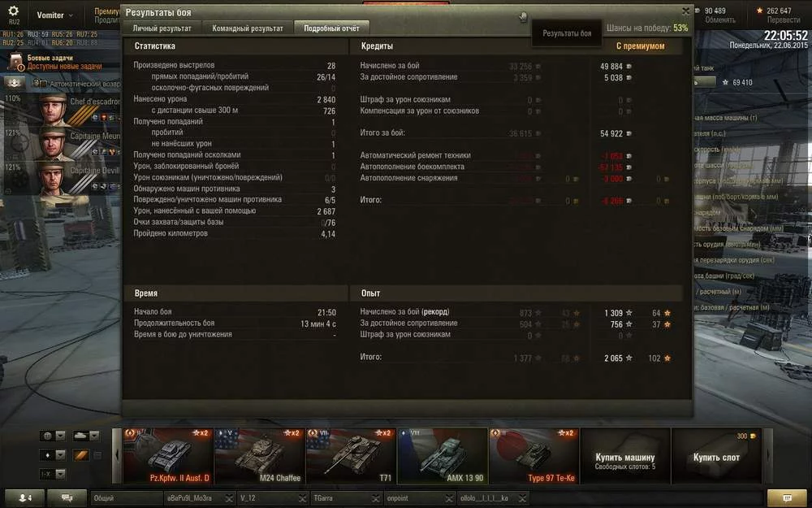Close the aBaPu9I_Mo3ra chat tab
812x508 pixels.
pos(230,498)
